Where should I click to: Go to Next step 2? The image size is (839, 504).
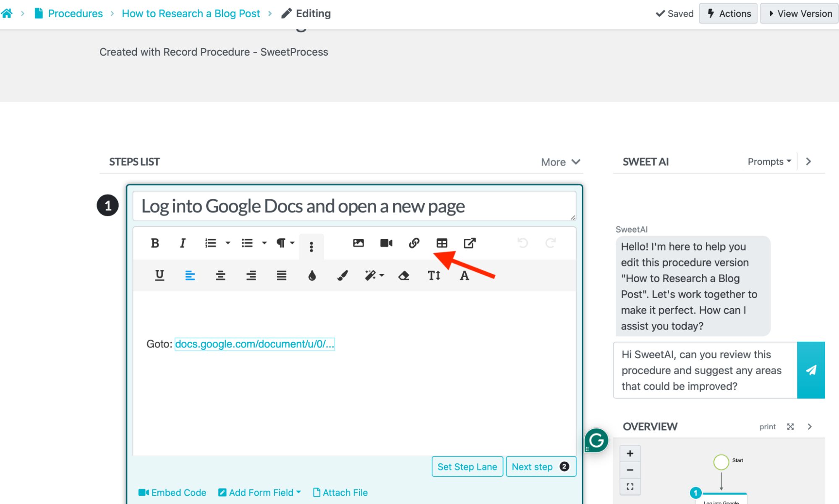pos(541,467)
